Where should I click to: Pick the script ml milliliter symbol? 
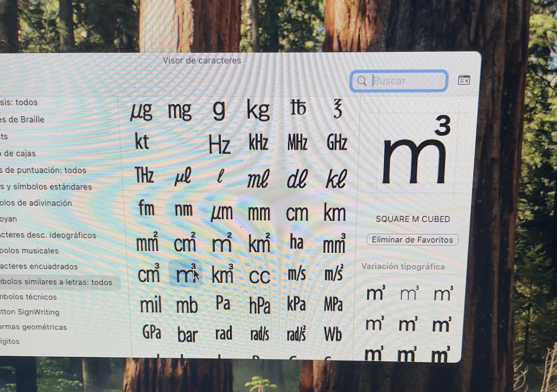(258, 180)
